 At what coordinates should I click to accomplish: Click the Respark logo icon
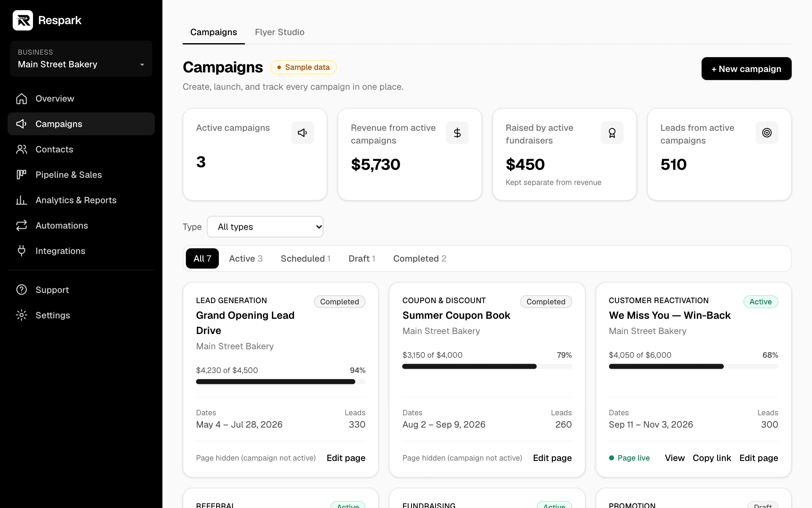click(23, 20)
